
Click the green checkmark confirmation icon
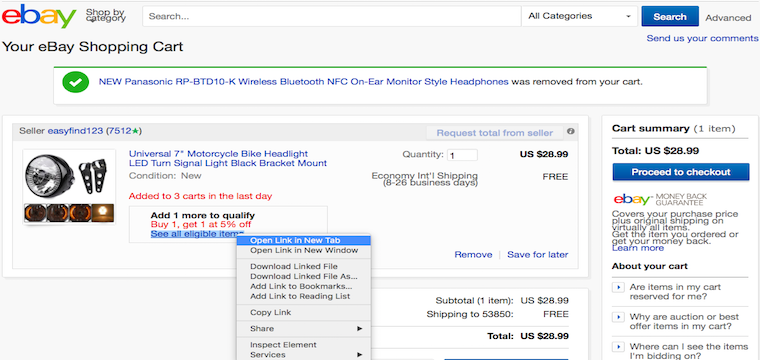(75, 82)
